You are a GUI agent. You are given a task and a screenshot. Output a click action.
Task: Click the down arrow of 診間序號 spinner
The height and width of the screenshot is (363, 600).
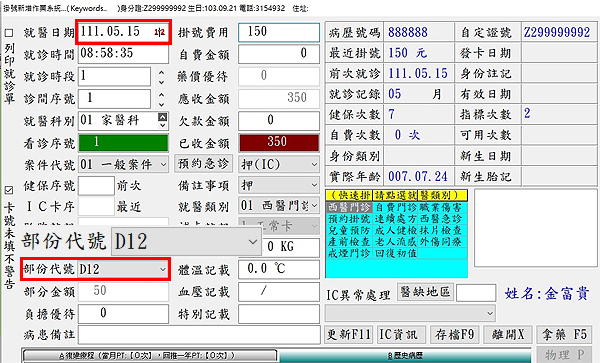point(161,104)
